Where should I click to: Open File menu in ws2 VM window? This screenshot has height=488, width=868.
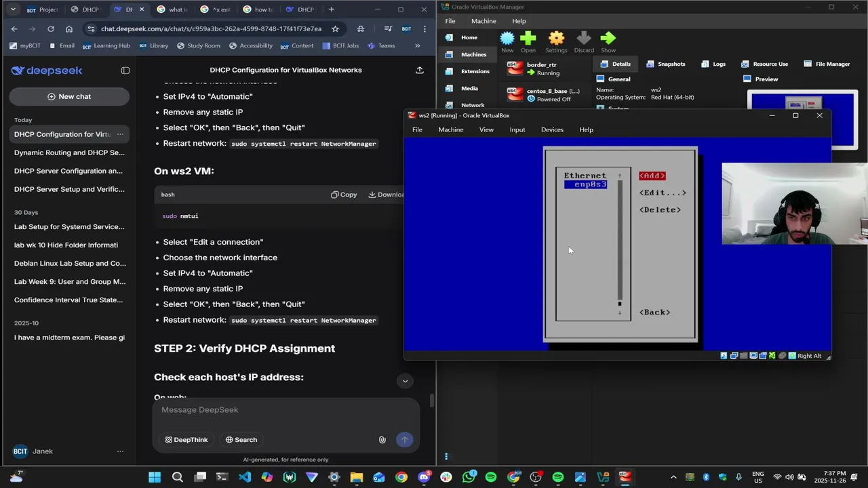[x=417, y=129]
